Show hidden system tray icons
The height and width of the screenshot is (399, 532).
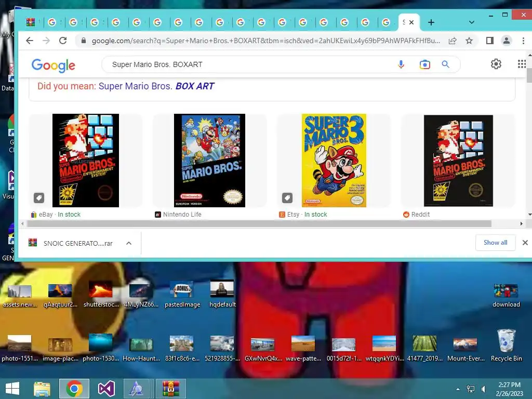458,389
